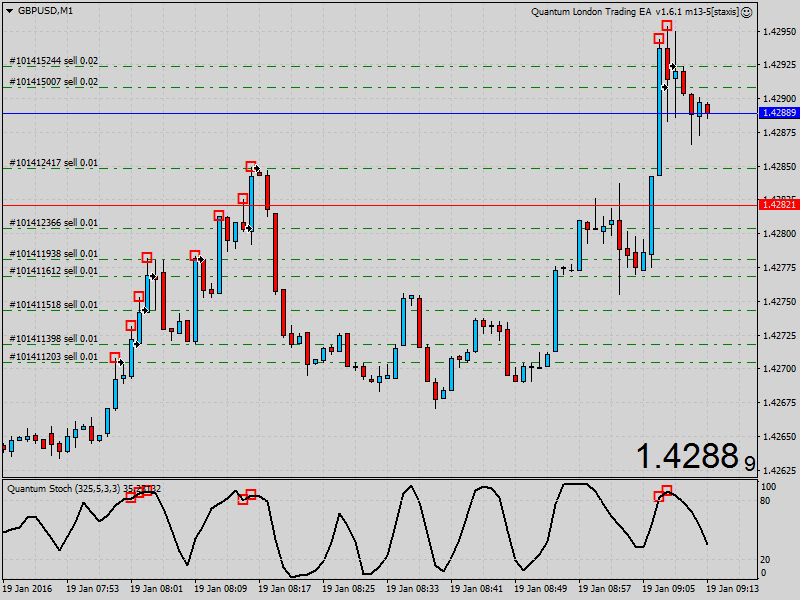Click the 19 Jan 08:41 time axis label
The width and height of the screenshot is (800, 600).
pos(477,589)
